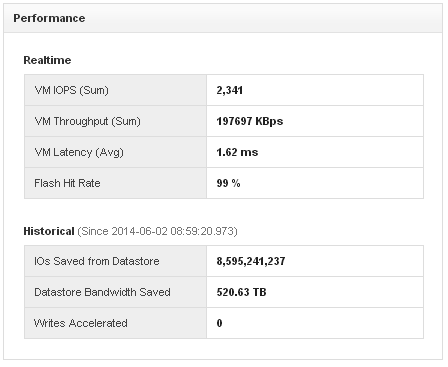Select the 99 % hit rate value
Viewport: 448px width, 367px height.
click(228, 183)
